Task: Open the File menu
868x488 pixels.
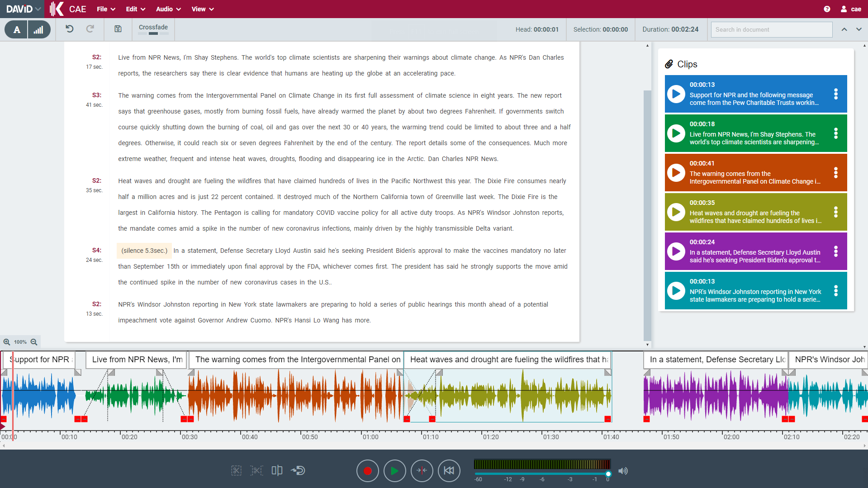Action: [x=106, y=9]
